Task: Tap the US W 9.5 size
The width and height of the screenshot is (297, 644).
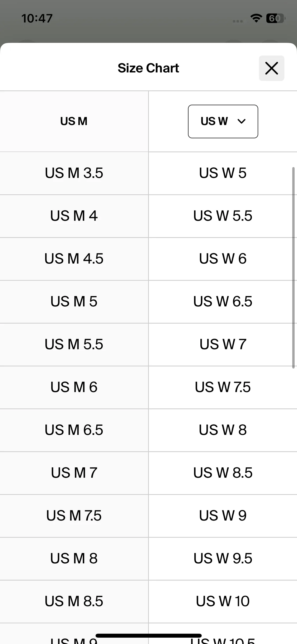Action: point(223,559)
